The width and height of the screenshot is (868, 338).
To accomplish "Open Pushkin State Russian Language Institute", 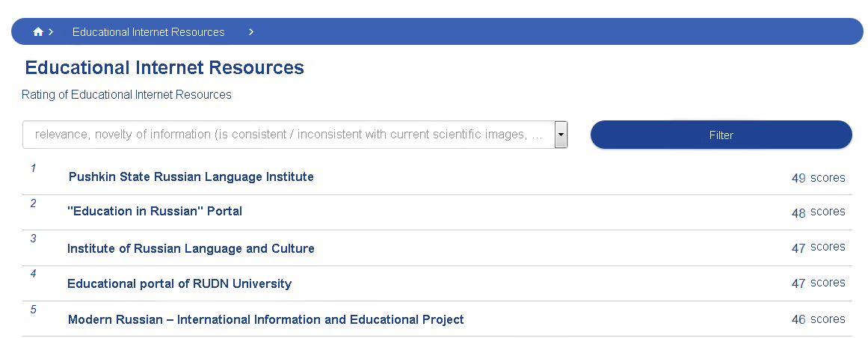I will 191,176.
